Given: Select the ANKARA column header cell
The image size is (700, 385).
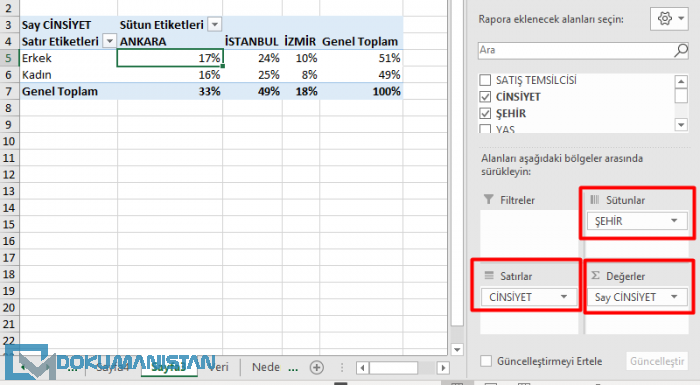Looking at the screenshot, I should (x=170, y=42).
